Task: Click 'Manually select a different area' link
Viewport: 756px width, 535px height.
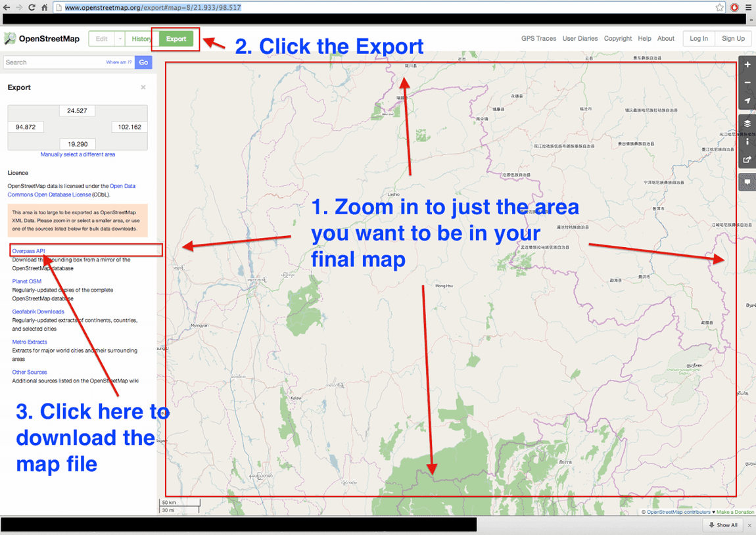Action: click(78, 154)
